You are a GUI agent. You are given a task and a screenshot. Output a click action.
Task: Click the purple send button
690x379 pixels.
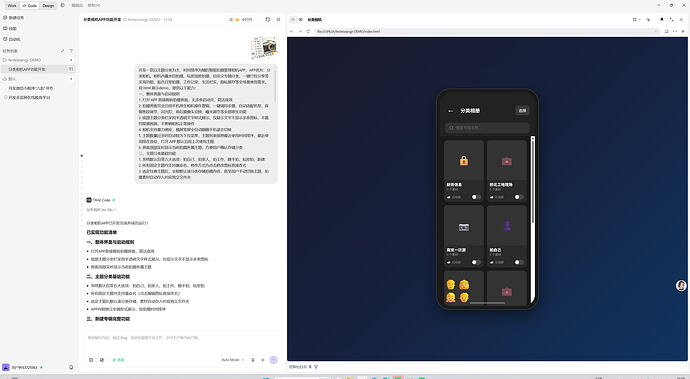pos(273,360)
